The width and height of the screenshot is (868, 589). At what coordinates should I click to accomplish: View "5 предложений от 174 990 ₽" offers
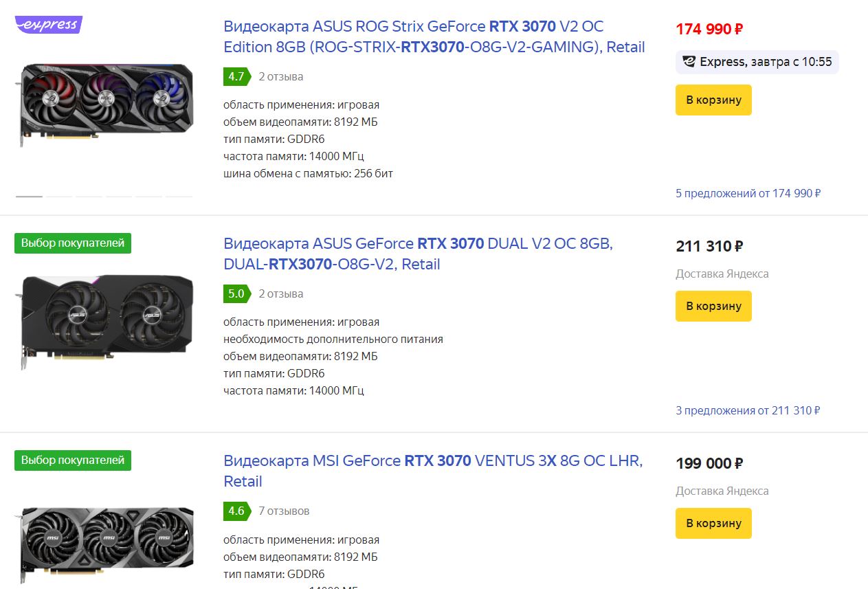click(748, 193)
